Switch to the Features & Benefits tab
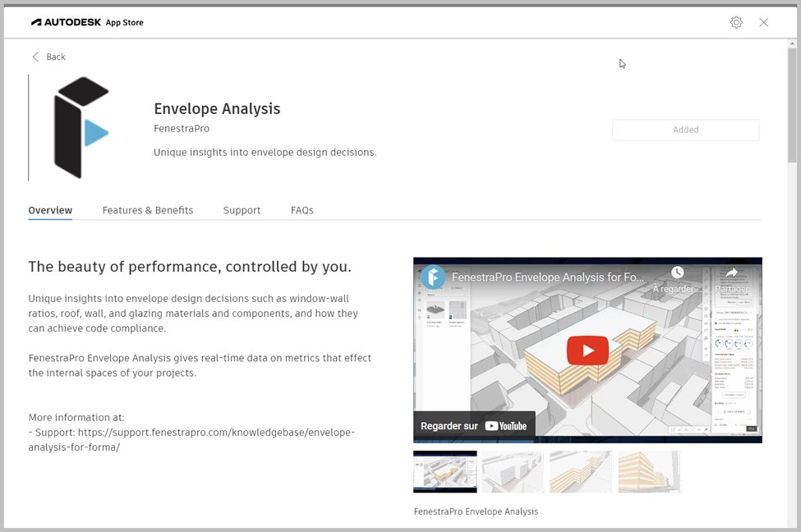801x532 pixels. pyautogui.click(x=147, y=210)
